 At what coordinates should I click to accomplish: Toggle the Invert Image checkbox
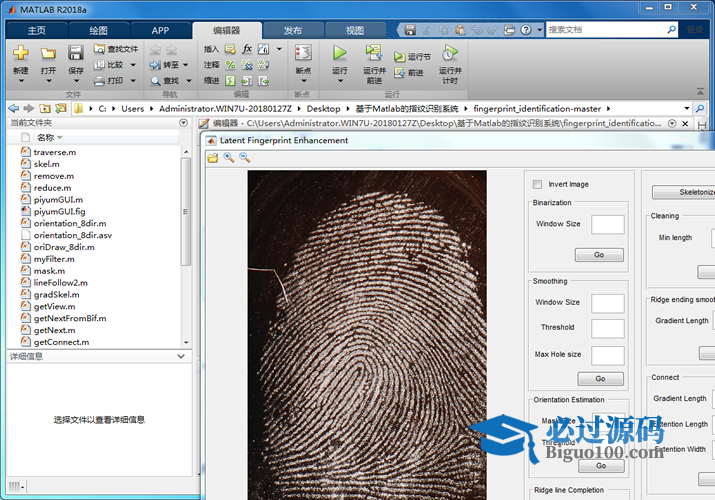[538, 184]
